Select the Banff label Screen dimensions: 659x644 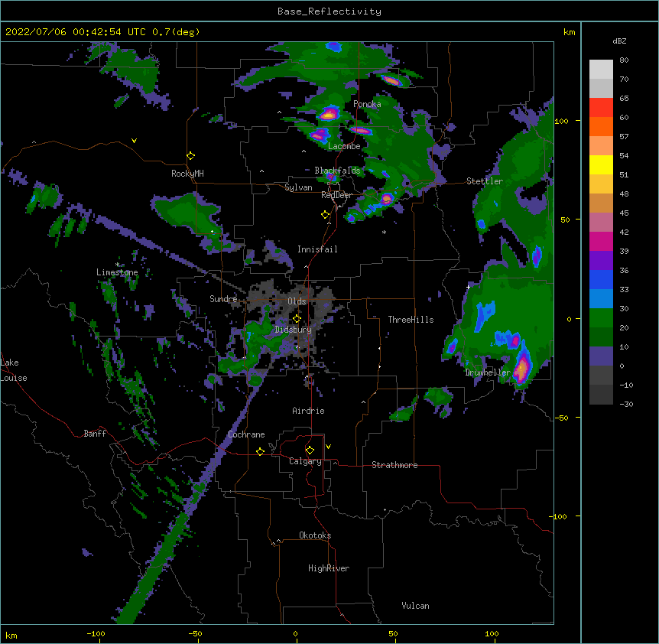pyautogui.click(x=95, y=434)
